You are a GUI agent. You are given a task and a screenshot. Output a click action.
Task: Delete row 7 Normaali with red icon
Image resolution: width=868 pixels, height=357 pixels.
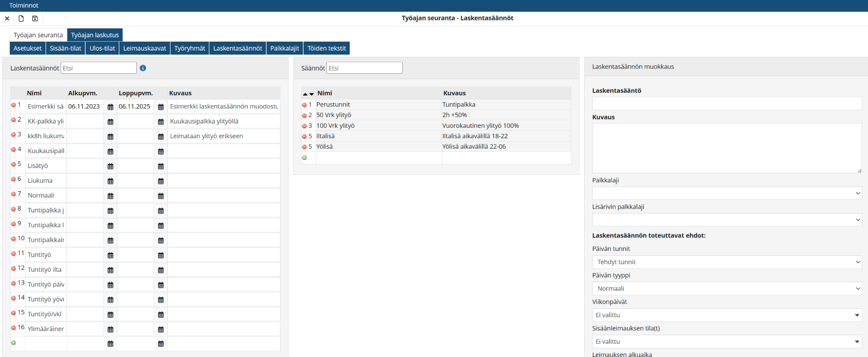[x=14, y=194]
